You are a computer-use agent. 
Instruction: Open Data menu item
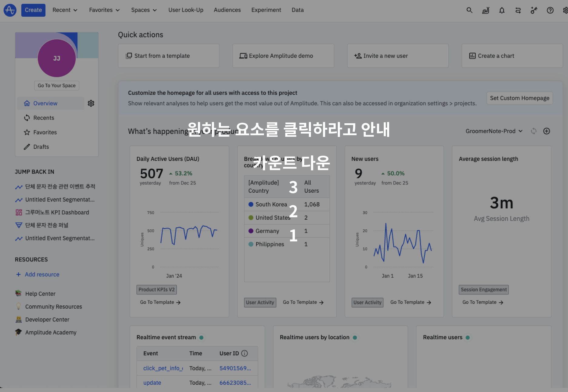coord(298,10)
